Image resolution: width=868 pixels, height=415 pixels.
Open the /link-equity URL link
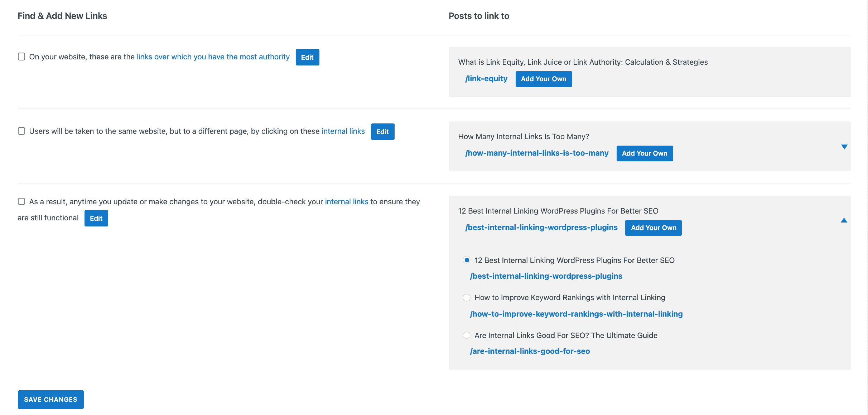[x=486, y=79]
